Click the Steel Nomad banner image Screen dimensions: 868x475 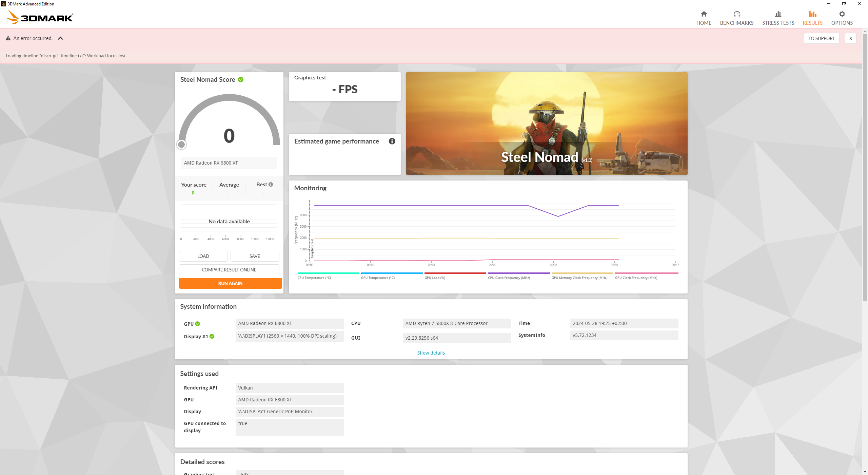click(547, 123)
